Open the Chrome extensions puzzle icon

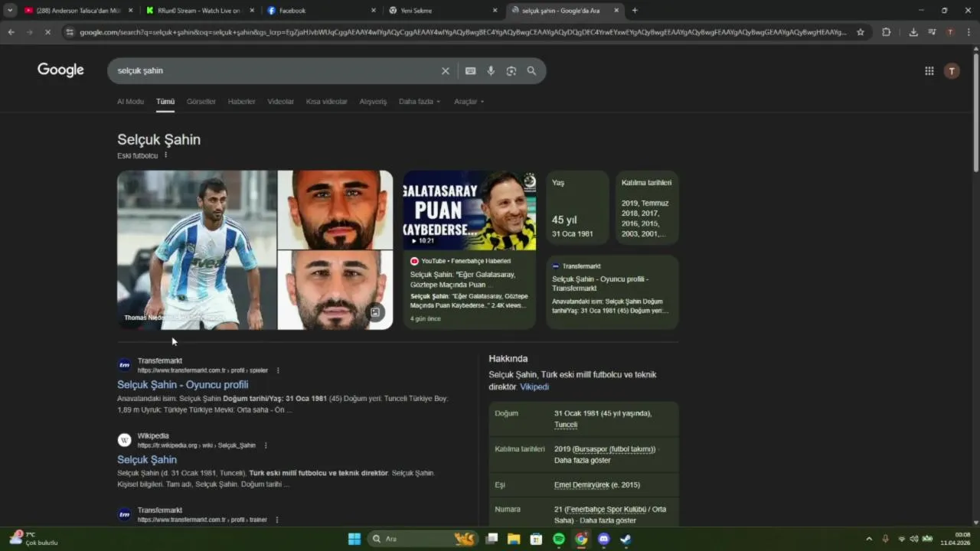pyautogui.click(x=886, y=32)
